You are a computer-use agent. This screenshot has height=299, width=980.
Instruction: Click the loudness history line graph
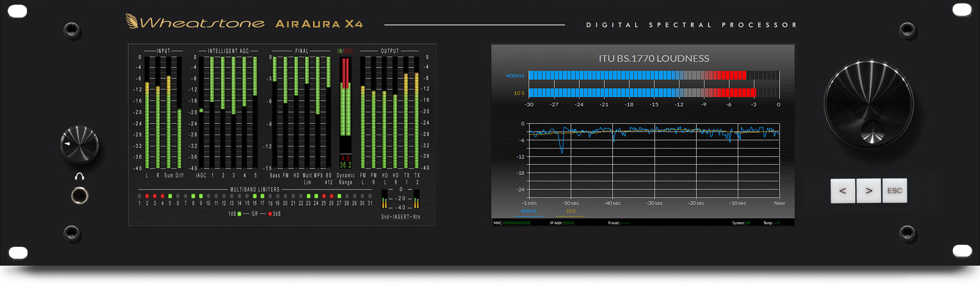(x=654, y=160)
